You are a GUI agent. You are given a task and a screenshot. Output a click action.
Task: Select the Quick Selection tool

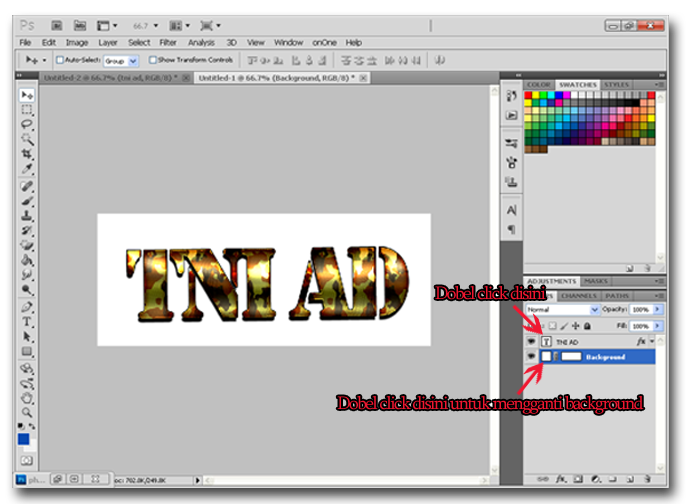(x=27, y=139)
